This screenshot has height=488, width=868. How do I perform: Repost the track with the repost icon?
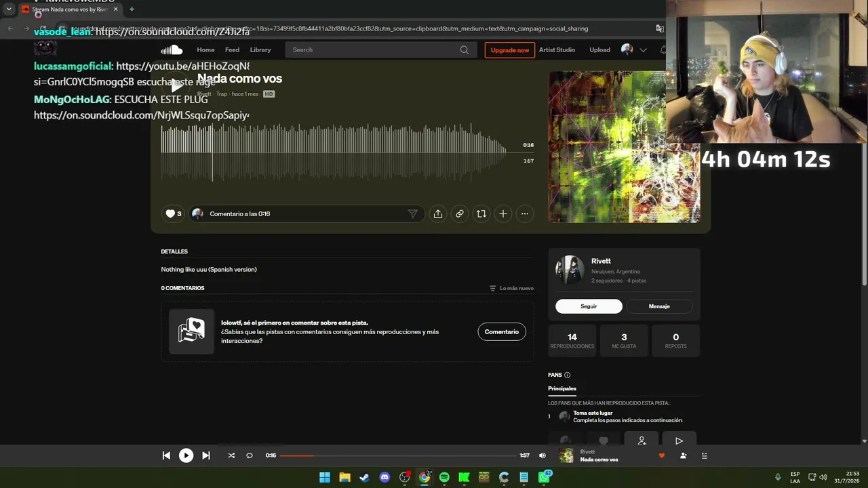pyautogui.click(x=481, y=213)
